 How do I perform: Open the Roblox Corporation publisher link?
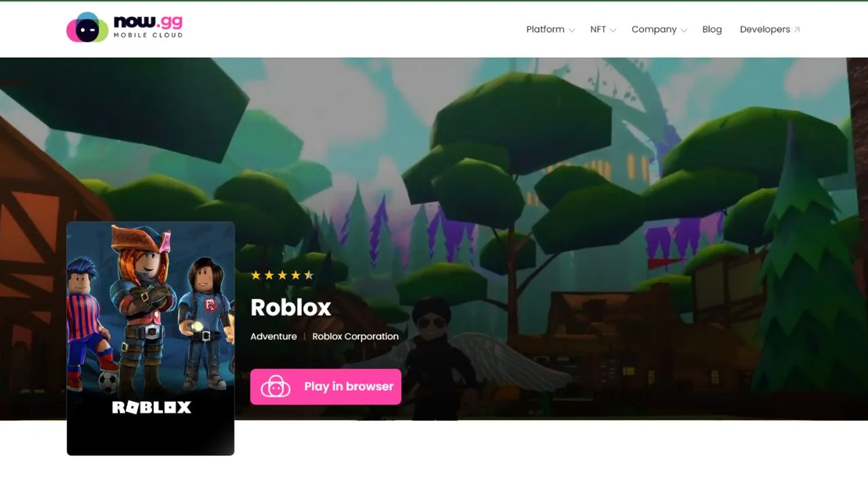pyautogui.click(x=355, y=336)
